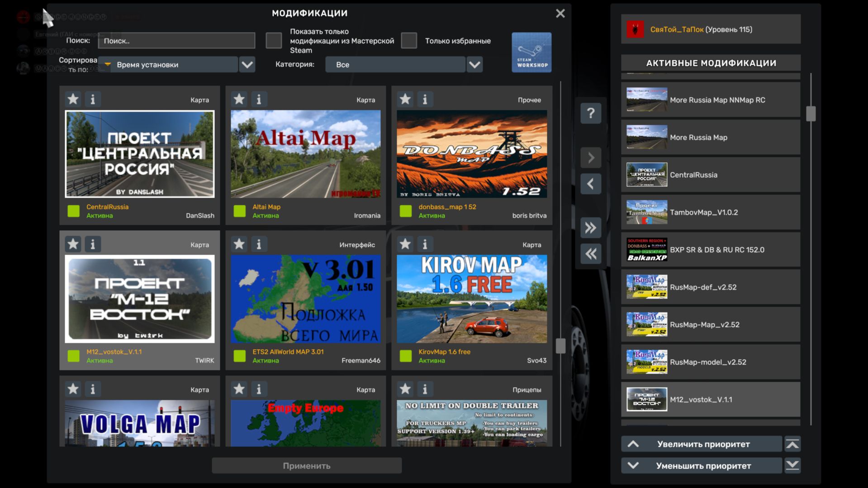Screen dimensions: 868x488
Task: Toggle donbass_map 1 52 active indicator
Action: click(x=406, y=211)
